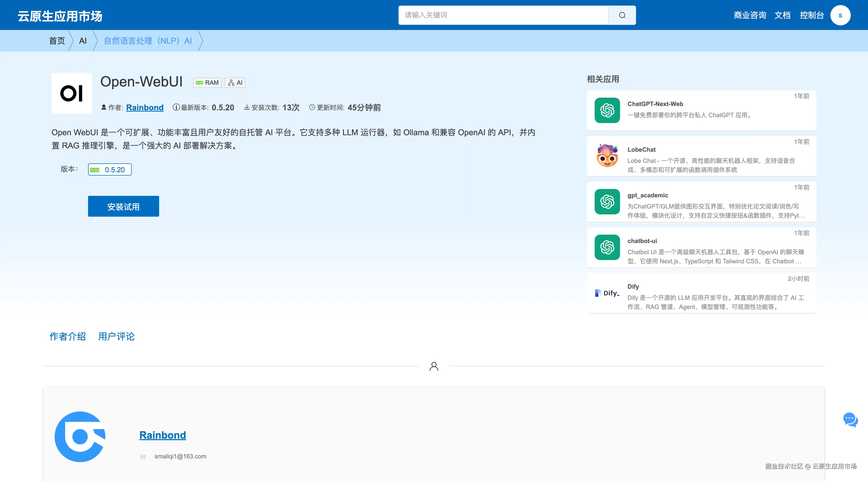This screenshot has width=868, height=481.
Task: Switch to the 作者介绍 tab
Action: pyautogui.click(x=68, y=336)
